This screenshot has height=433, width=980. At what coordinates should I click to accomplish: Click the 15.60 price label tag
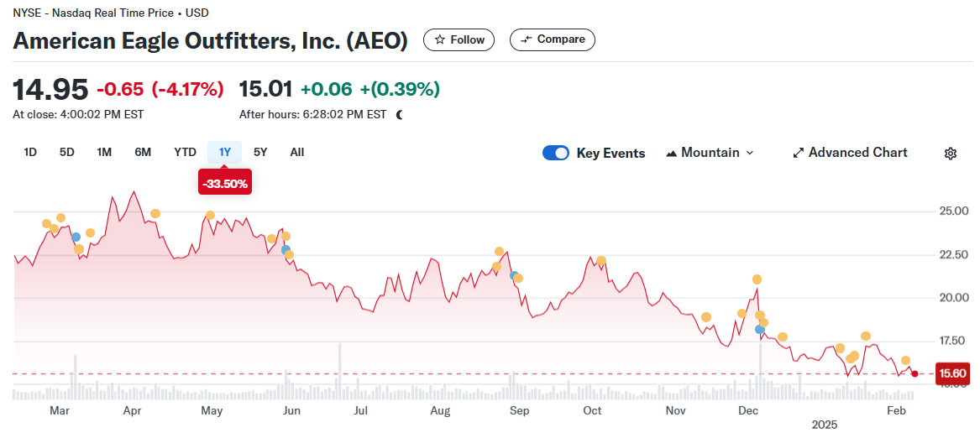(x=953, y=373)
